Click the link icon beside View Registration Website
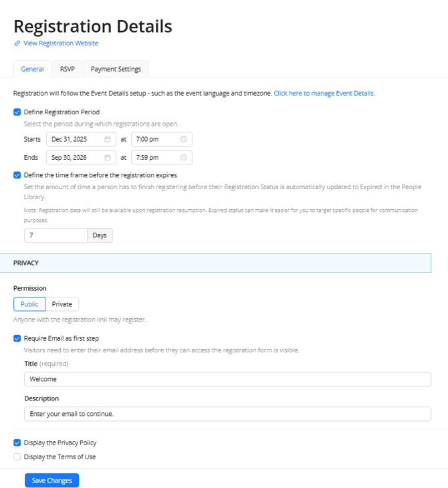448x488 pixels. (17, 43)
